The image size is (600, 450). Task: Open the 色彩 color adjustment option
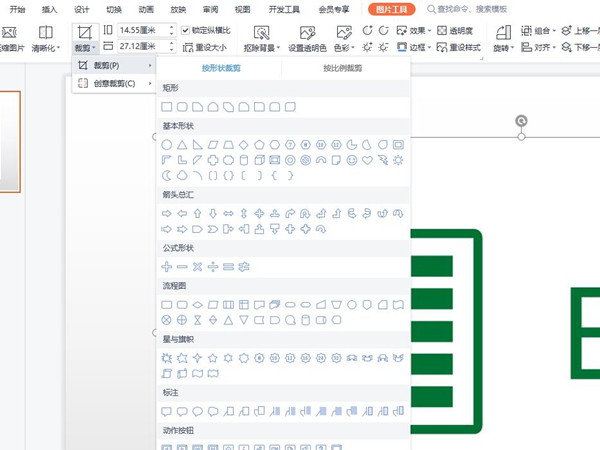pos(345,47)
